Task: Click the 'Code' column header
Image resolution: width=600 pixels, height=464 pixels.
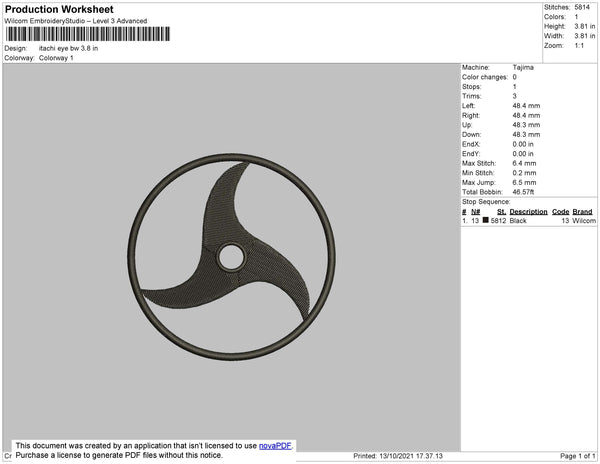Action: click(561, 212)
